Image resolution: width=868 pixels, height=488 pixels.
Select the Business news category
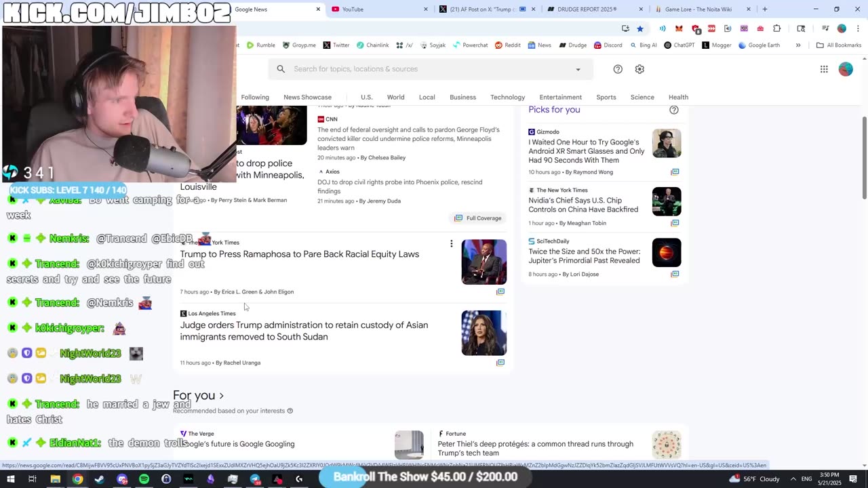point(462,97)
